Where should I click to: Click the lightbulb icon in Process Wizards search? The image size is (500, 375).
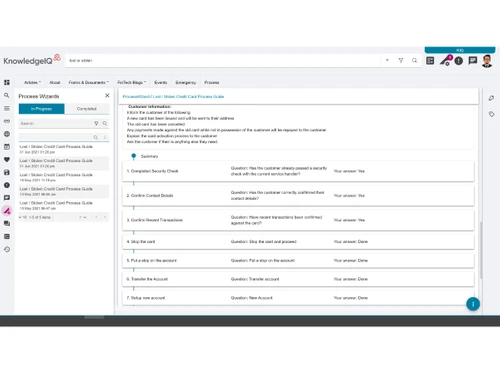tap(96, 123)
